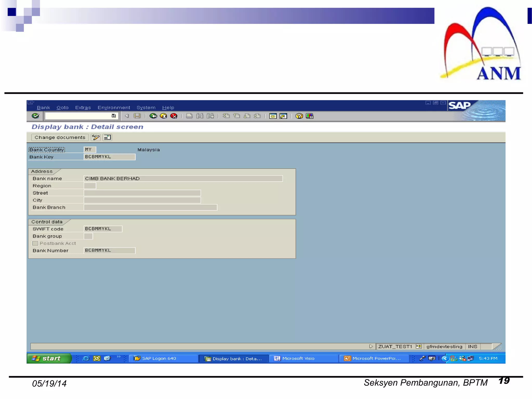The image size is (532, 399).
Task: Collapse command field with left triangle
Action: 127,116
